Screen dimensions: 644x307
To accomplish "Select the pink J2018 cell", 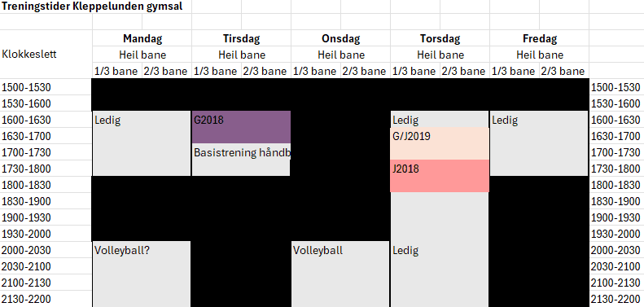I will 440,176.
